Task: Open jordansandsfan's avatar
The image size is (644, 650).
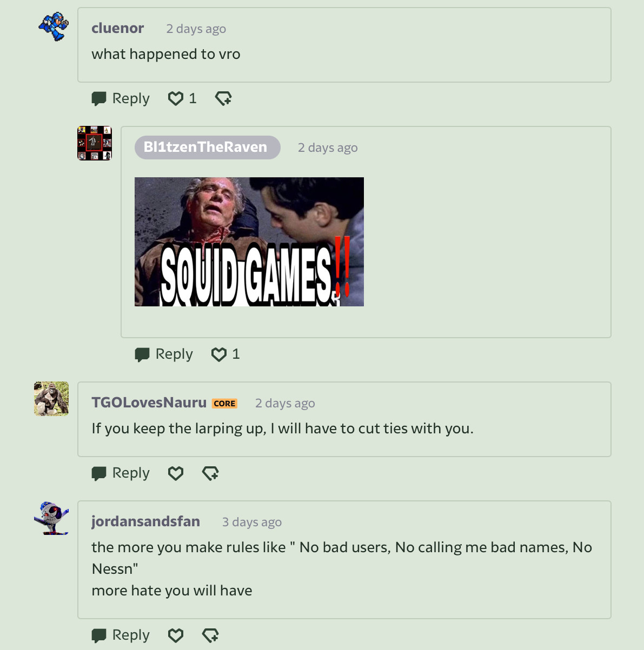Action: tap(51, 518)
